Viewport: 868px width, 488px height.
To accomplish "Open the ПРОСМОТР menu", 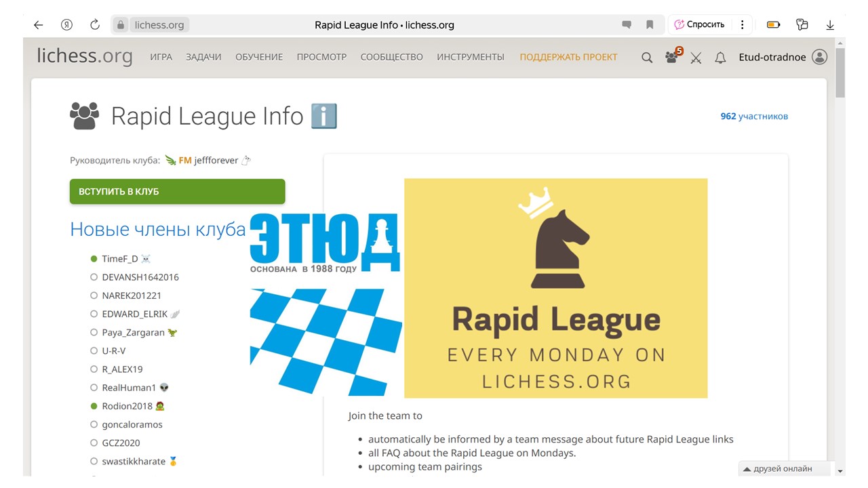I will coord(321,57).
